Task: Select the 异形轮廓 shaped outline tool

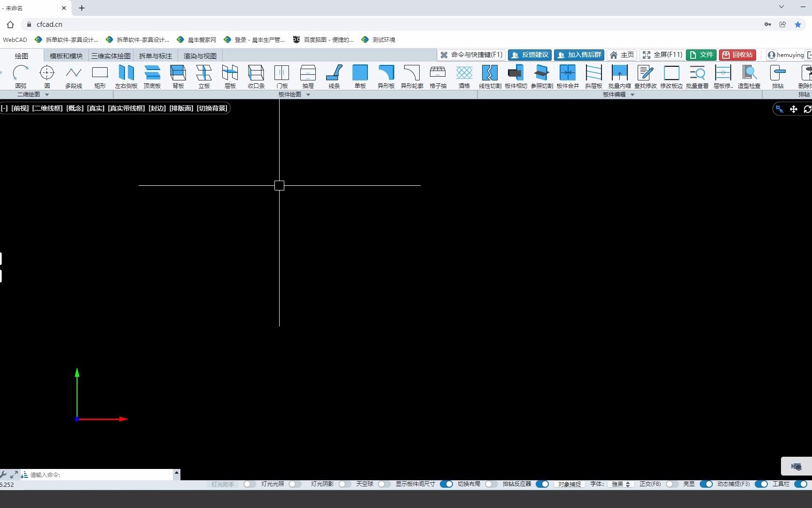Action: [x=412, y=76]
